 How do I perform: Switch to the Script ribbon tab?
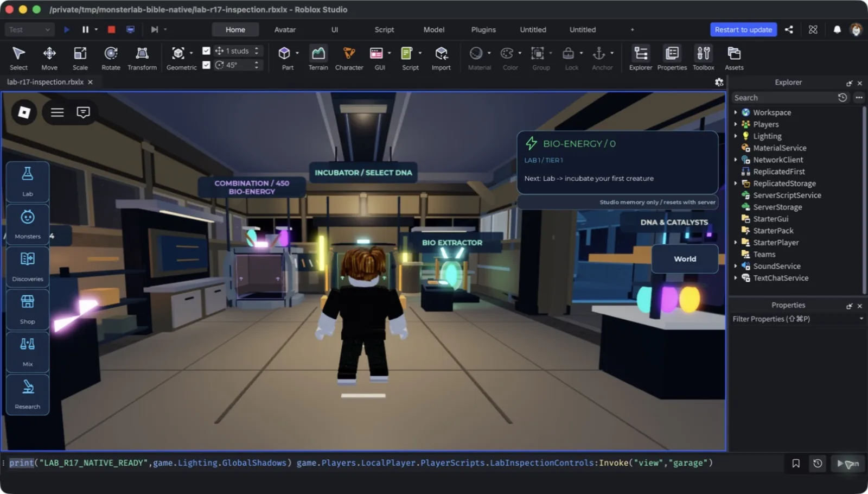384,29
